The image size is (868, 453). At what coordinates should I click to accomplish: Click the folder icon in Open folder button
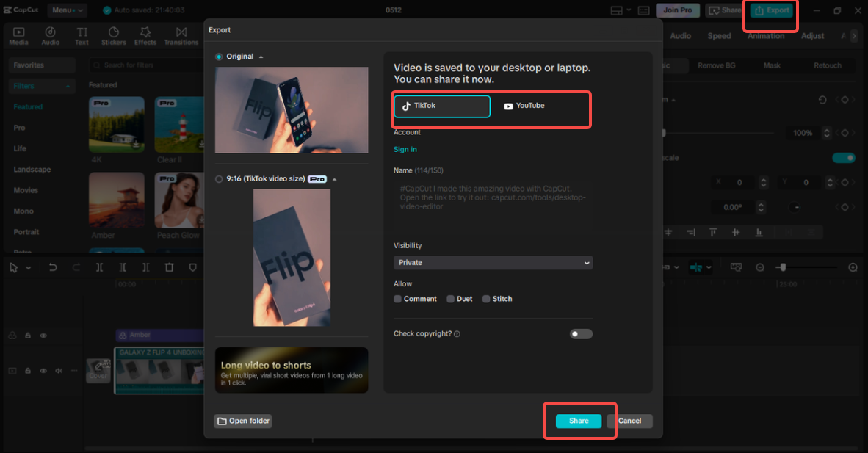click(x=222, y=421)
